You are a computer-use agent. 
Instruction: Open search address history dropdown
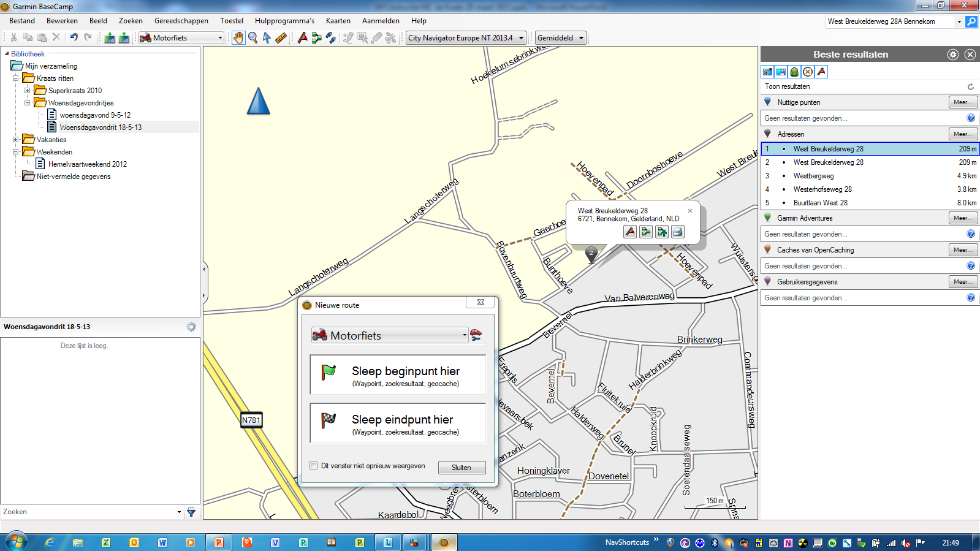coord(959,21)
